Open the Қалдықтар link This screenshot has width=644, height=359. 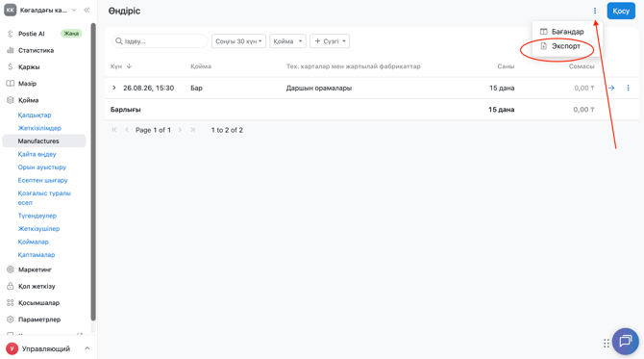click(x=35, y=115)
